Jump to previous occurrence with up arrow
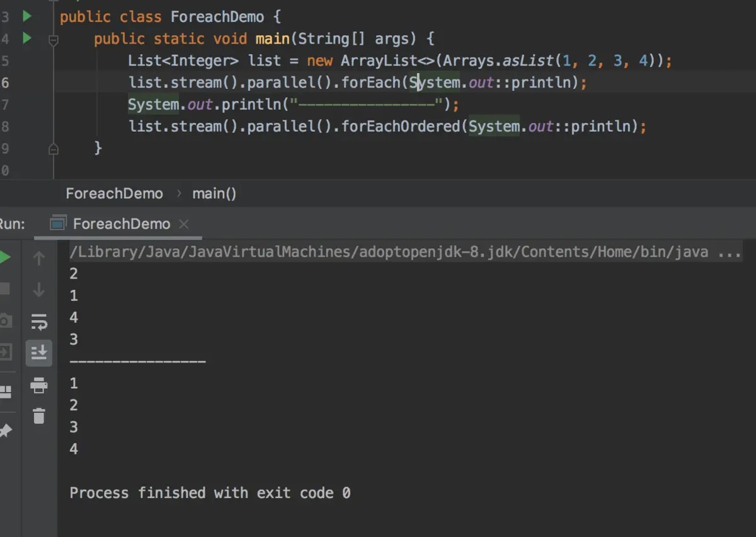This screenshot has height=537, width=756. point(39,257)
